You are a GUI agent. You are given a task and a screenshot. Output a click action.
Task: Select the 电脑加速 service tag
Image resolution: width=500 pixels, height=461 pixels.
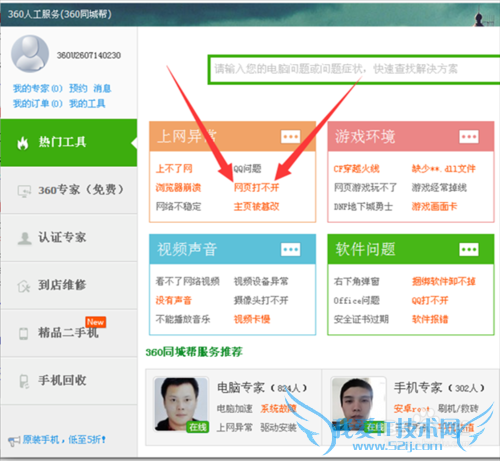235,409
